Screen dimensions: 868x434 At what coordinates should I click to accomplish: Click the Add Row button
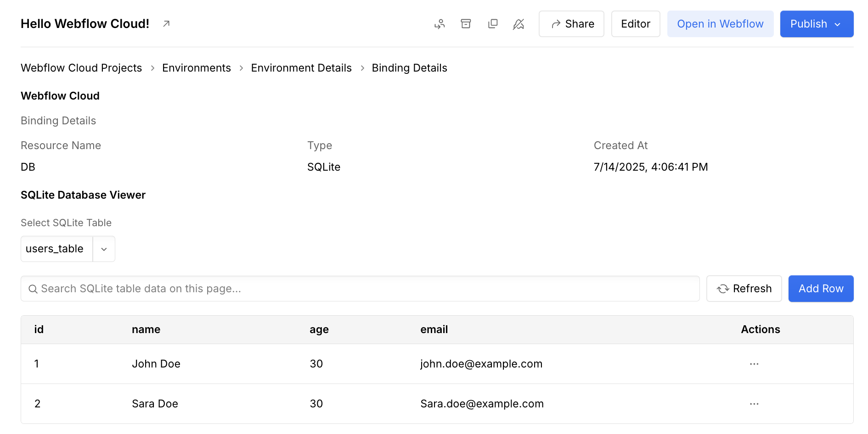(821, 289)
